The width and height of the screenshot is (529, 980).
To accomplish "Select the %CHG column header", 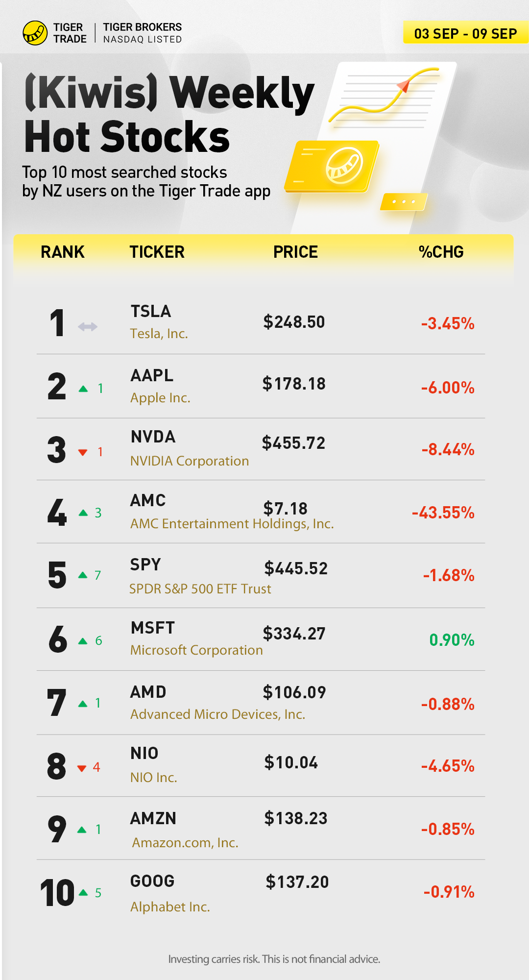I will 441,252.
